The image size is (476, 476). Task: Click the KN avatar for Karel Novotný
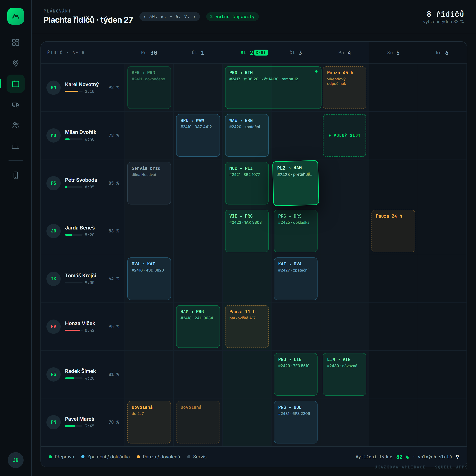point(54,87)
